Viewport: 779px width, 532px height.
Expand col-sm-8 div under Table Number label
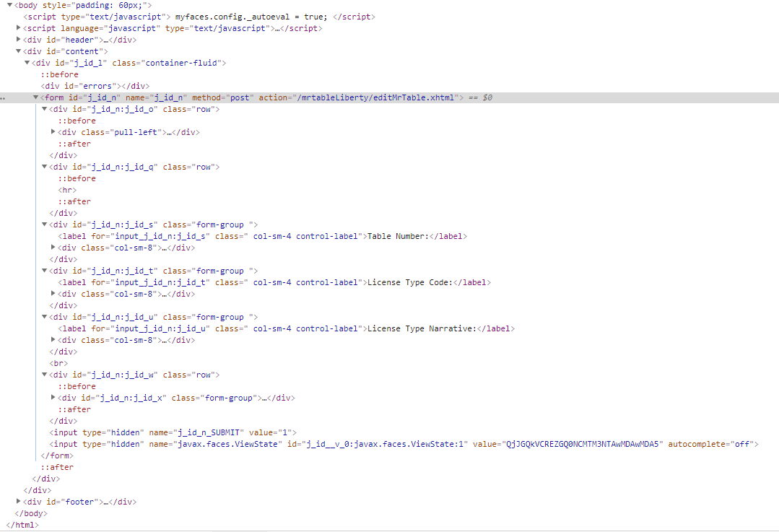coord(53,248)
